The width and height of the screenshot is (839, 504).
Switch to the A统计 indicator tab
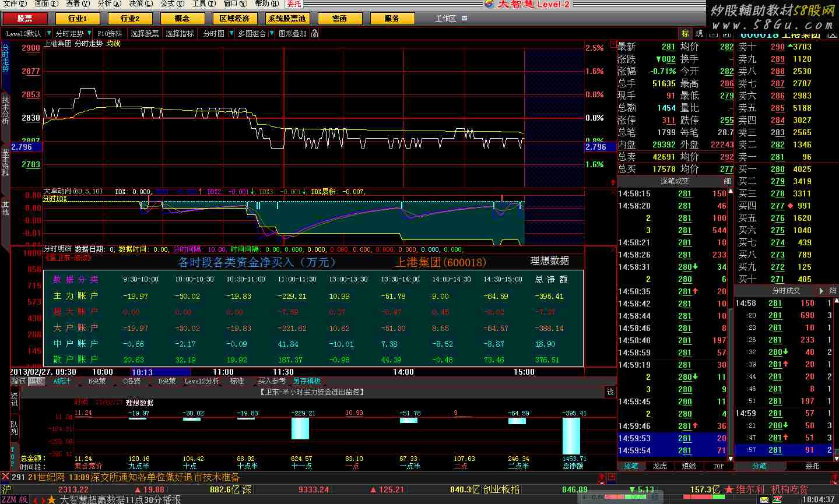coord(62,381)
